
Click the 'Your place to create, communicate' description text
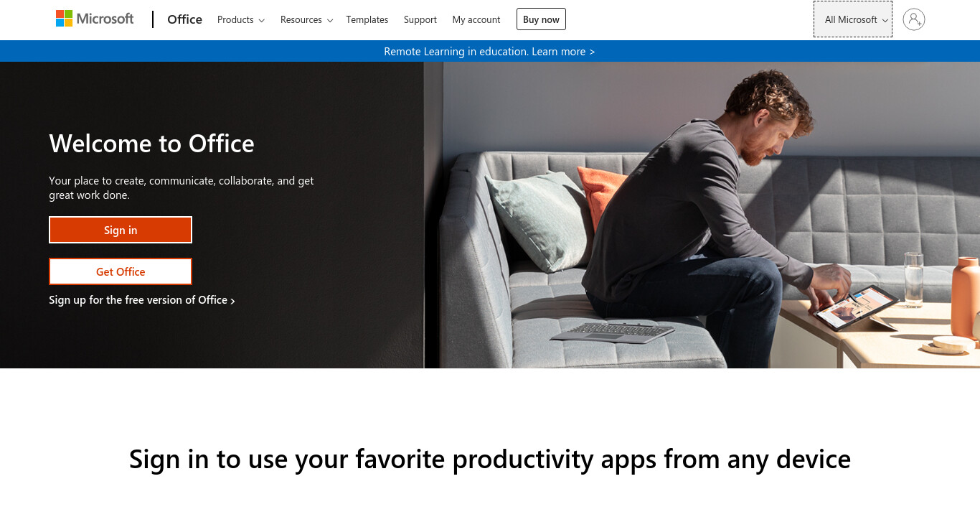click(x=182, y=187)
